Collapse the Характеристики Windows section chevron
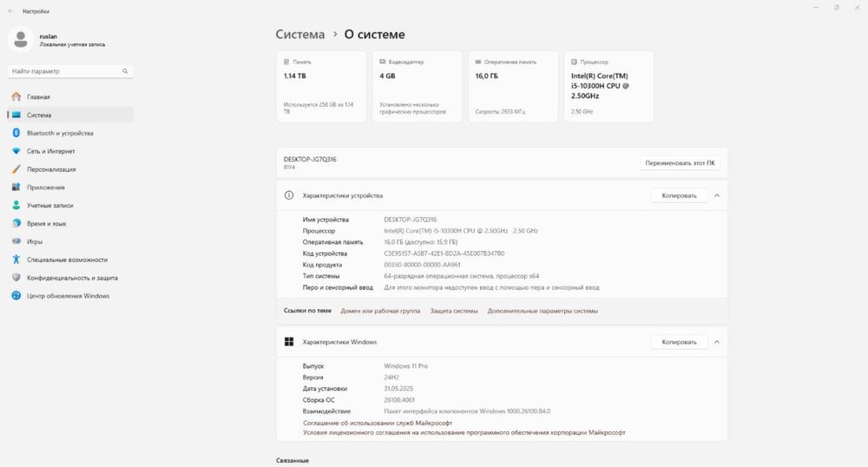 pos(717,342)
